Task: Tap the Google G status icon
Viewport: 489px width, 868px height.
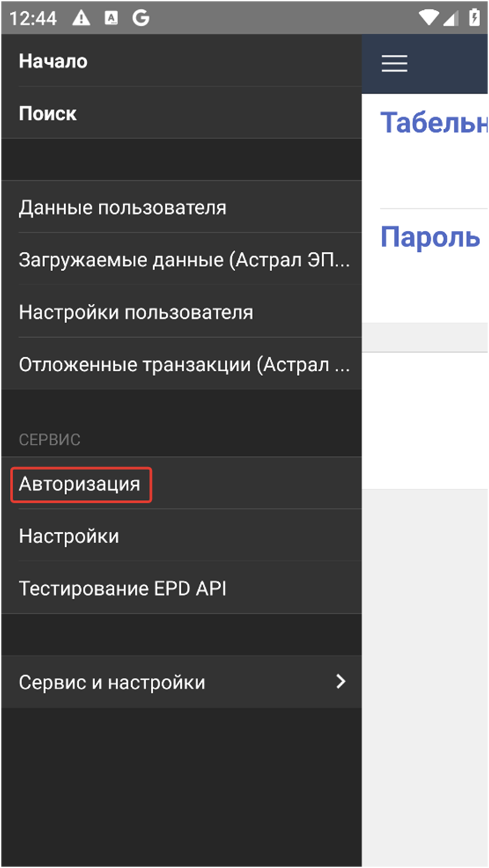Action: (141, 18)
